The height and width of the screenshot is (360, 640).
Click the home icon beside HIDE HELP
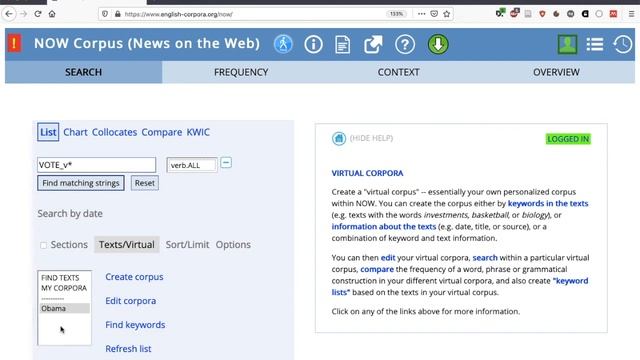click(x=339, y=138)
